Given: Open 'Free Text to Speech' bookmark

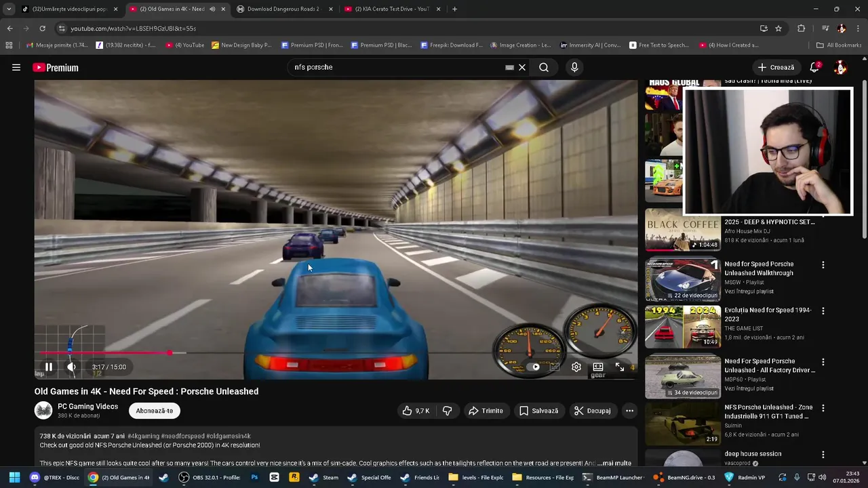Looking at the screenshot, I should coord(658,45).
